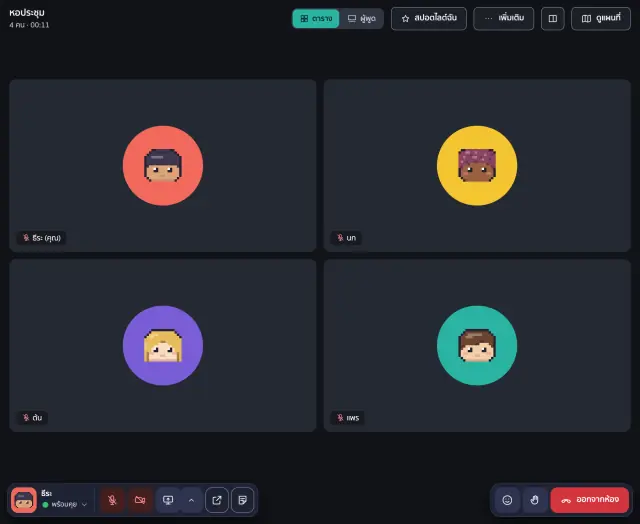
Task: Click the สปอตไลต์ฉัน spotlight button
Action: pyautogui.click(x=429, y=18)
